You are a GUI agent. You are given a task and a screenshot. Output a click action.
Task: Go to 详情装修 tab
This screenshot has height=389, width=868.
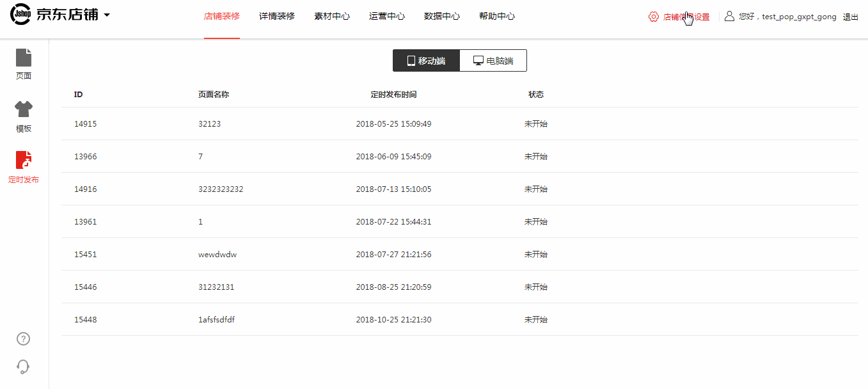[277, 17]
